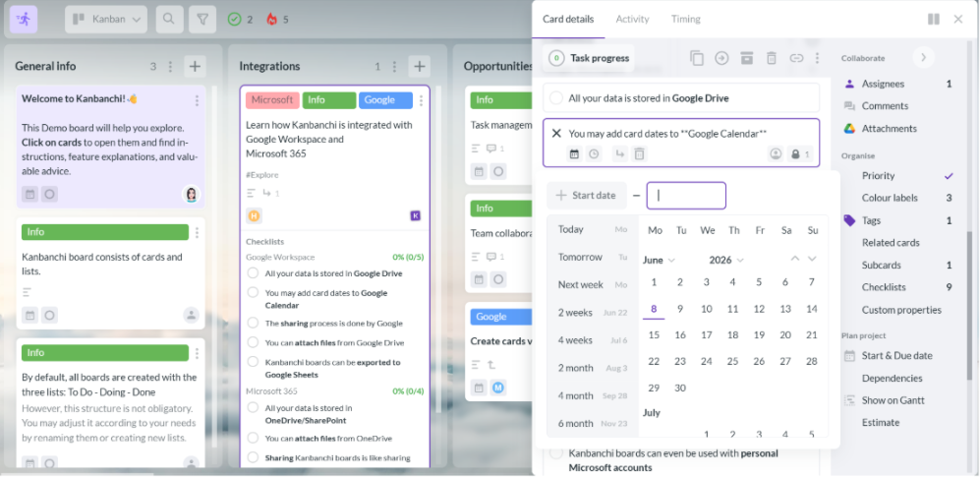This screenshot has width=980, height=479.
Task: Click the running-man logo icon
Action: tap(24, 20)
